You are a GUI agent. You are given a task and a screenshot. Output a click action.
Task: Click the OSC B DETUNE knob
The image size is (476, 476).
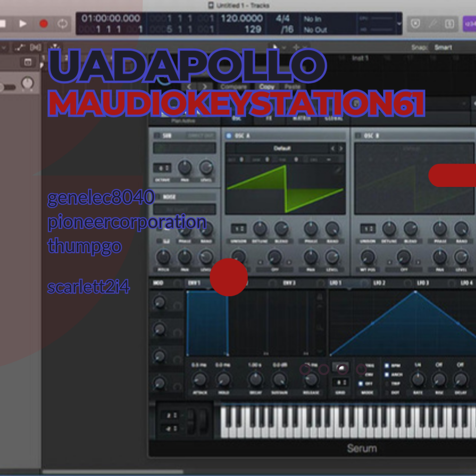tap(389, 229)
